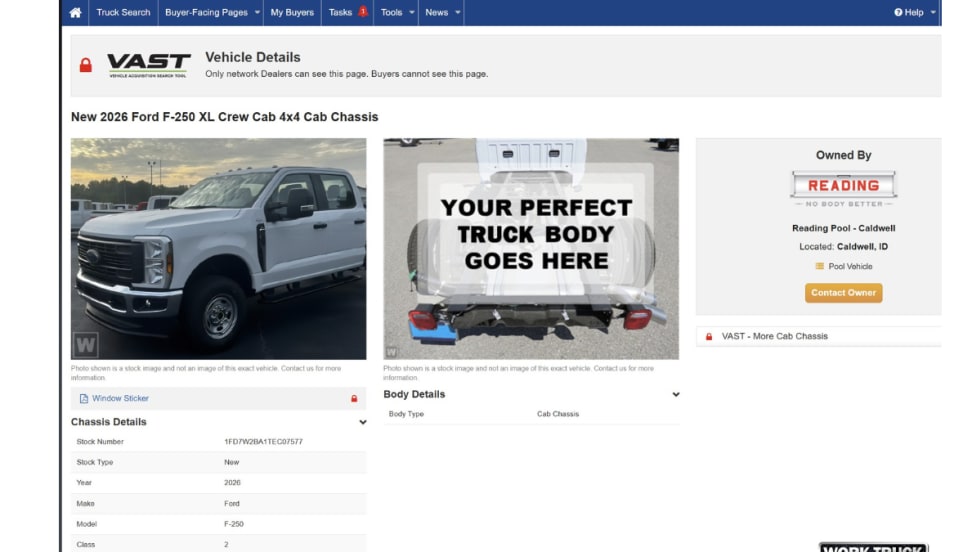Go to the Home icon in navbar
This screenshot has height=552, width=980.
75,13
